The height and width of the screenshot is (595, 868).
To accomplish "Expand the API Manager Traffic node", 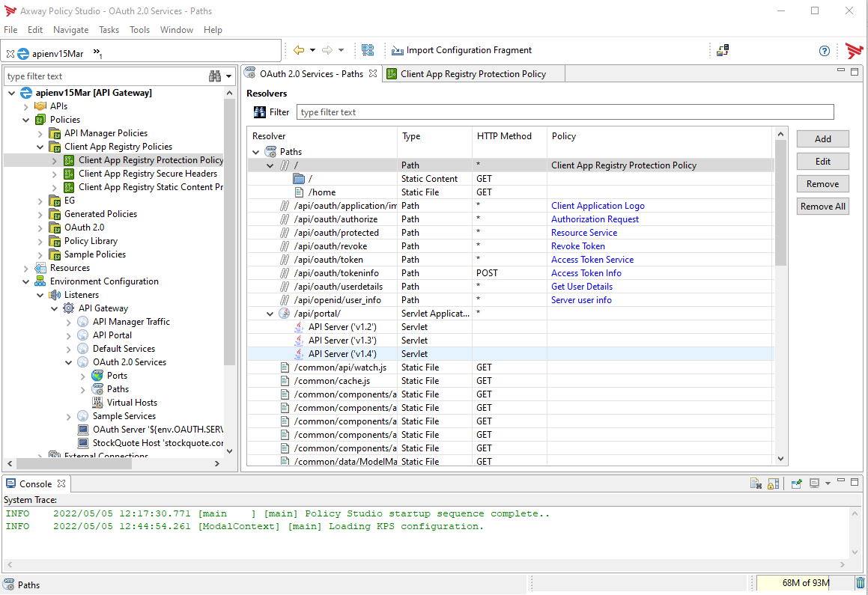I will 69,322.
